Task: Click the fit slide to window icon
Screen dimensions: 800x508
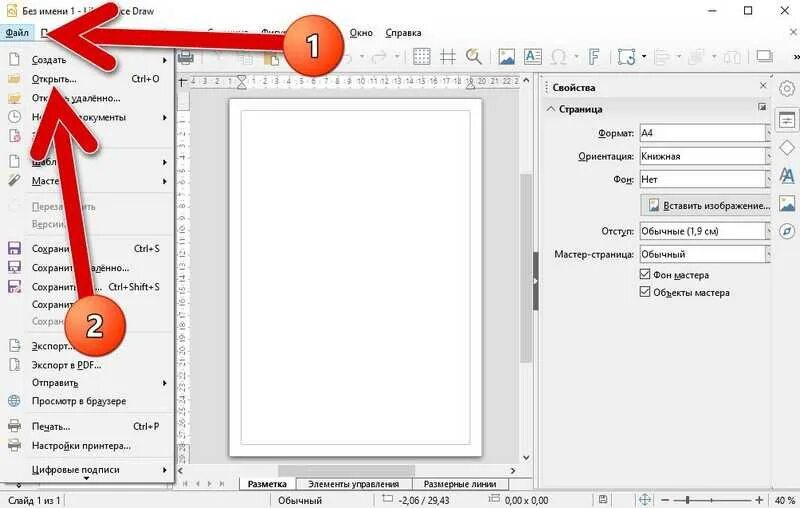Action: [645, 499]
